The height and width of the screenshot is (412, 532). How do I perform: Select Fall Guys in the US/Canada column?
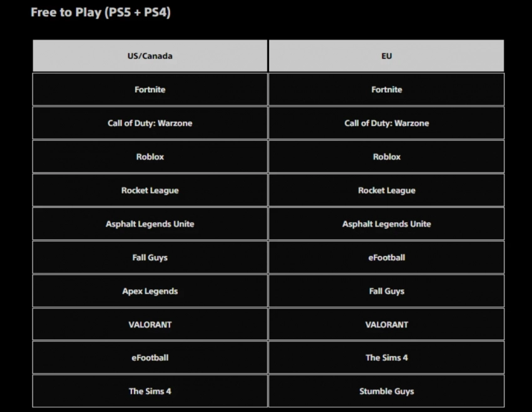click(x=150, y=257)
